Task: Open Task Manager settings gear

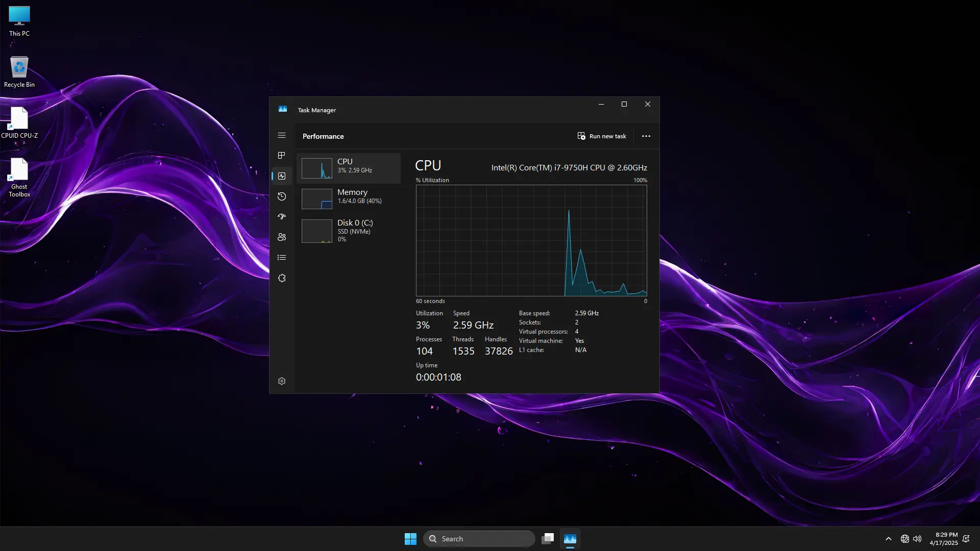Action: click(282, 381)
